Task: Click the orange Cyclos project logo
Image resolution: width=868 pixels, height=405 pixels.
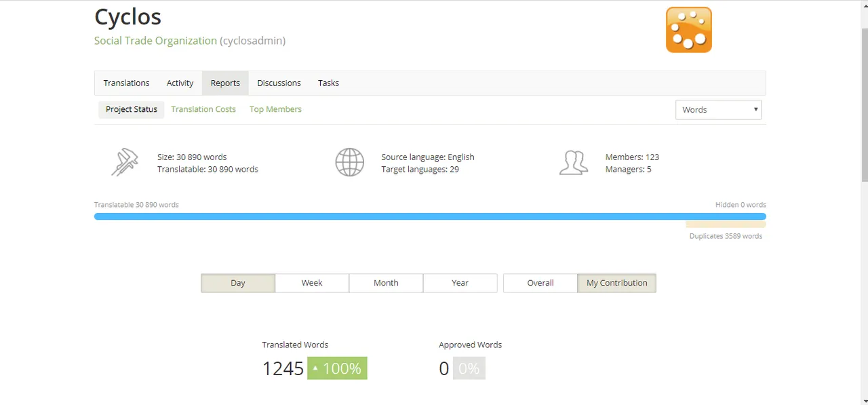Action: pos(688,30)
